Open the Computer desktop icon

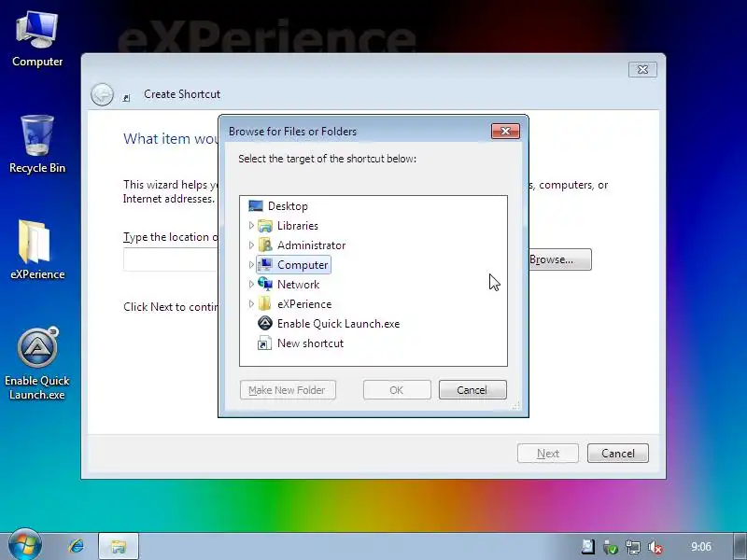tap(37, 39)
